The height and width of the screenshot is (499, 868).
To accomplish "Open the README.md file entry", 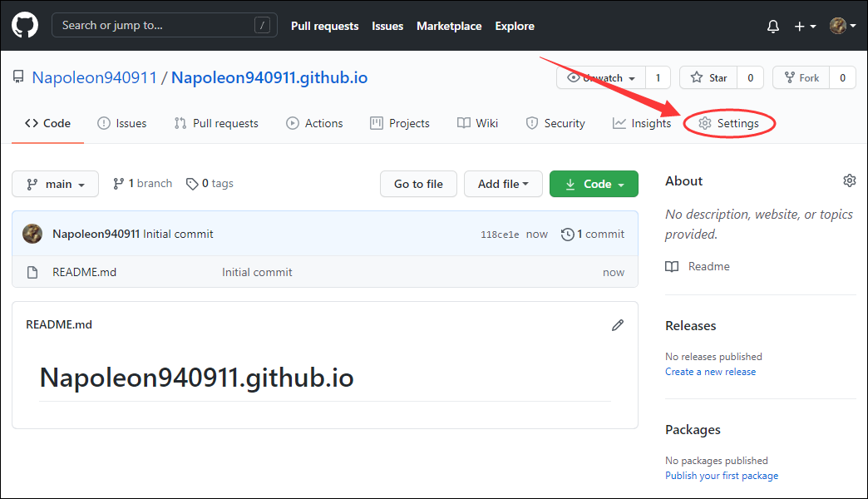I will pos(84,272).
